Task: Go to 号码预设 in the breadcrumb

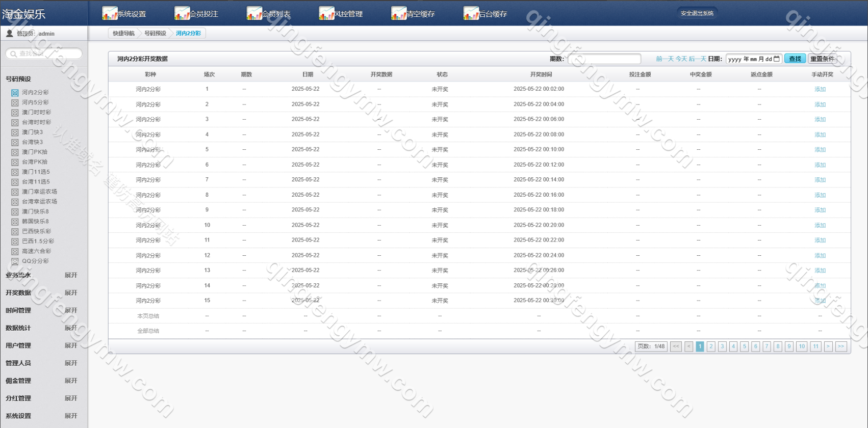Action: [155, 33]
